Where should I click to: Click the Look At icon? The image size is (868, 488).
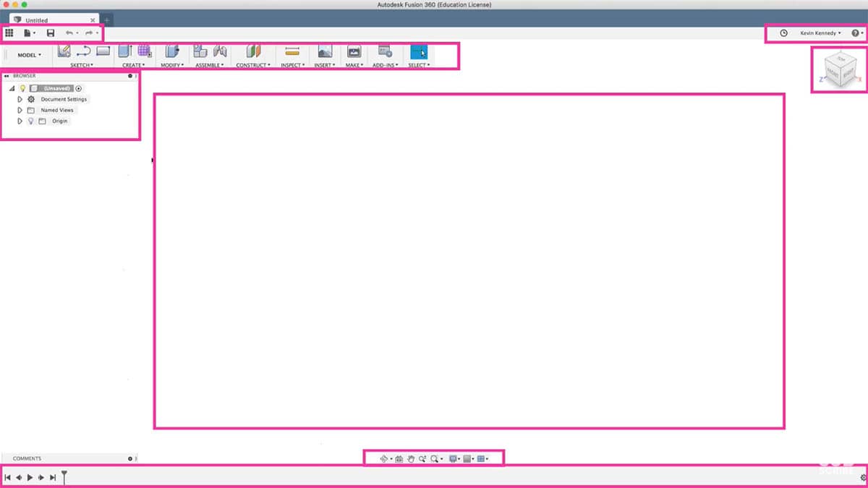[399, 458]
